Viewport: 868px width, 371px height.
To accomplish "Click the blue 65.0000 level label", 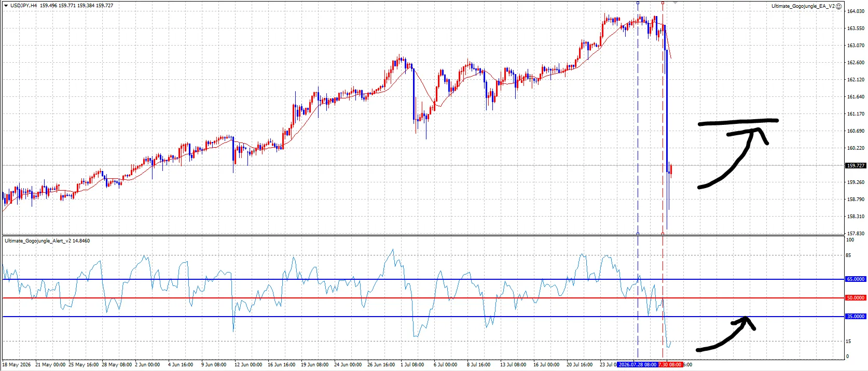I will 856,279.
